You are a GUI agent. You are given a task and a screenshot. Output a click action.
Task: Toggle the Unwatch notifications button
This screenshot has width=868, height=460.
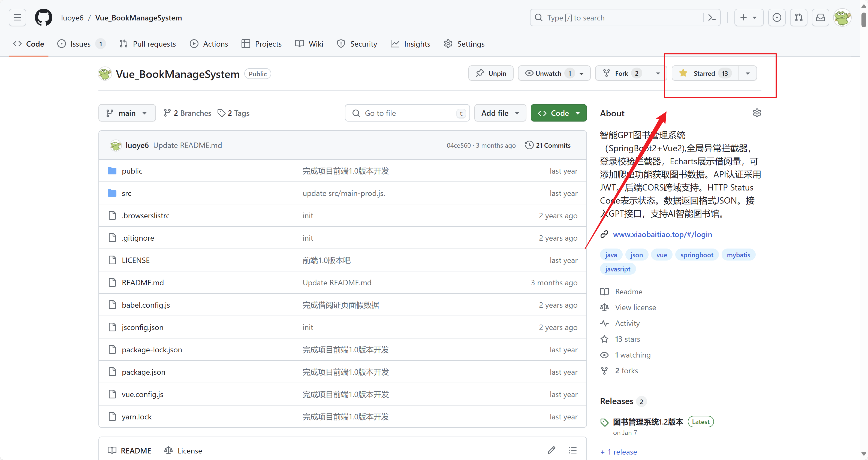[548, 73]
